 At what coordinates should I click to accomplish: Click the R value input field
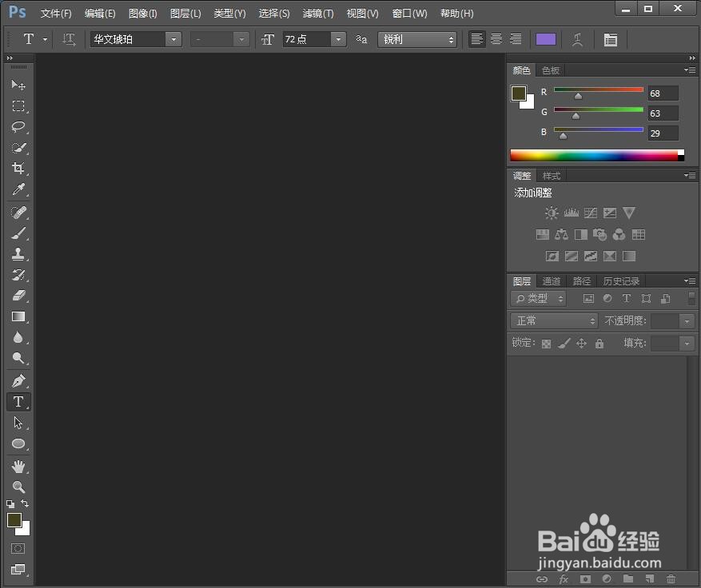663,93
